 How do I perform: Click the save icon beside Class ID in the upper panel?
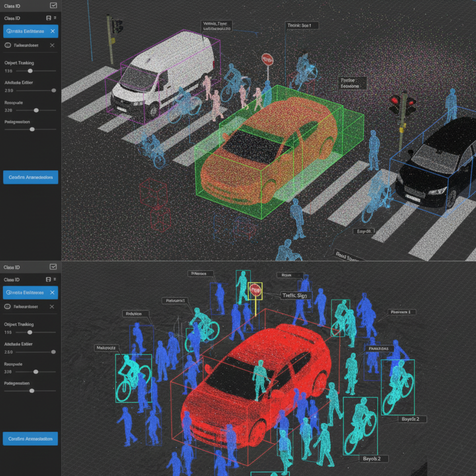click(x=48, y=18)
